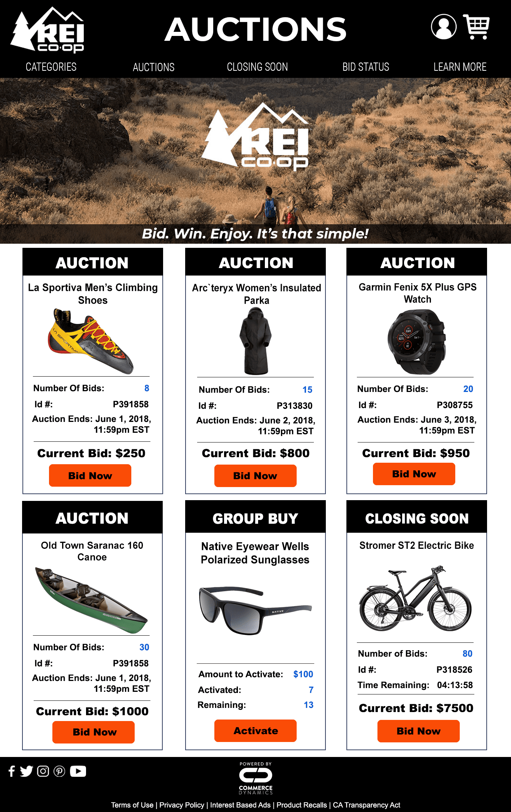Bid Now on La Sportiva climbing shoes

pos(90,475)
